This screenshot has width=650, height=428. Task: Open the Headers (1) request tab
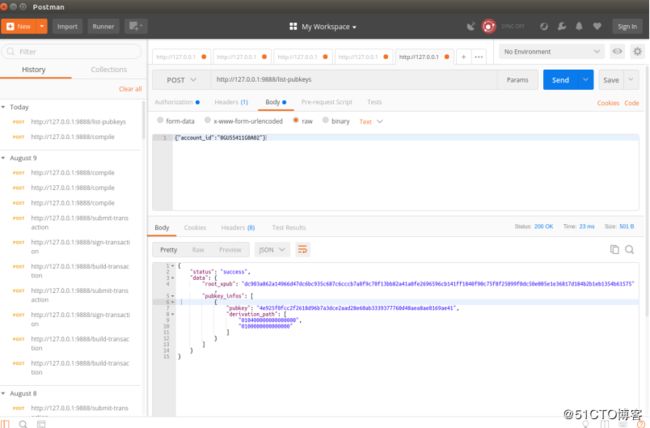coord(231,102)
